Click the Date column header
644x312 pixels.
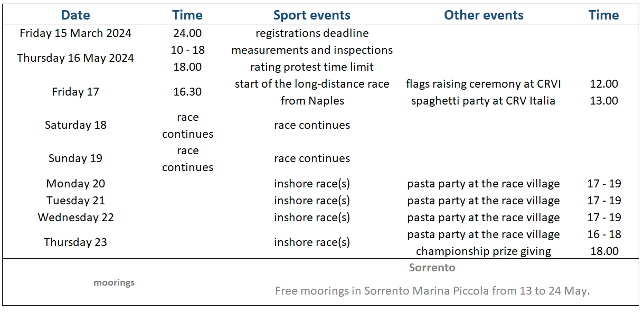tap(75, 15)
